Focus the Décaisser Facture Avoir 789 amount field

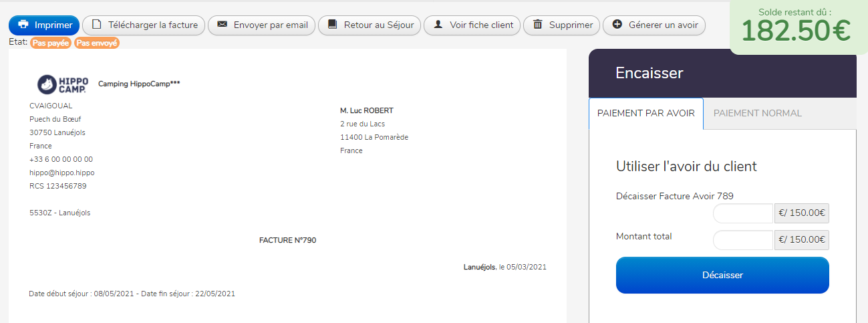[x=743, y=214]
